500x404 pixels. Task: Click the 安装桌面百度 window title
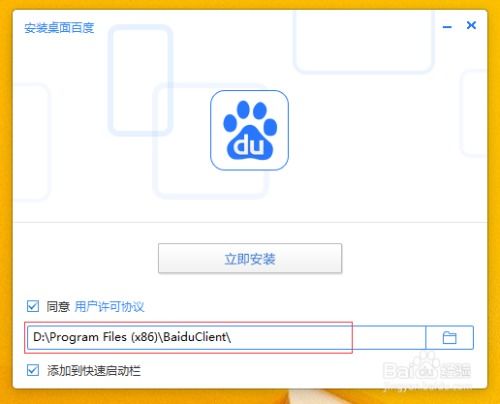coord(59,28)
